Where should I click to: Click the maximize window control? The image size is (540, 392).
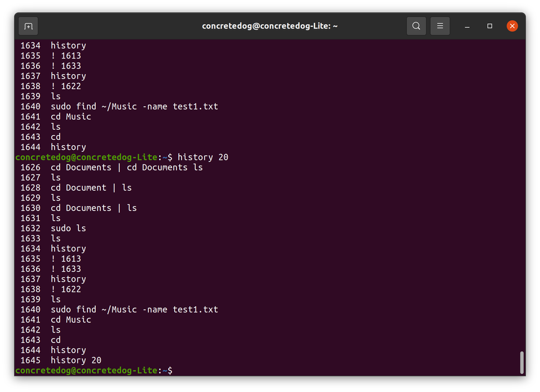[490, 27]
